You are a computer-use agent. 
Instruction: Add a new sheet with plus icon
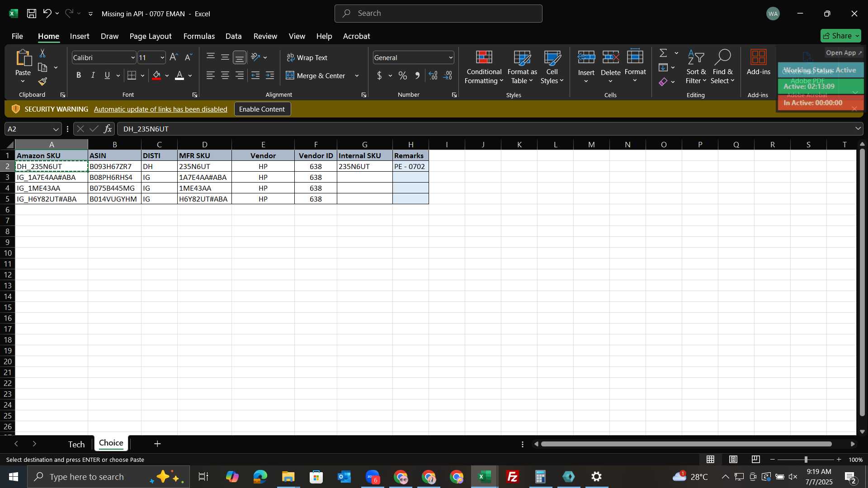157,444
